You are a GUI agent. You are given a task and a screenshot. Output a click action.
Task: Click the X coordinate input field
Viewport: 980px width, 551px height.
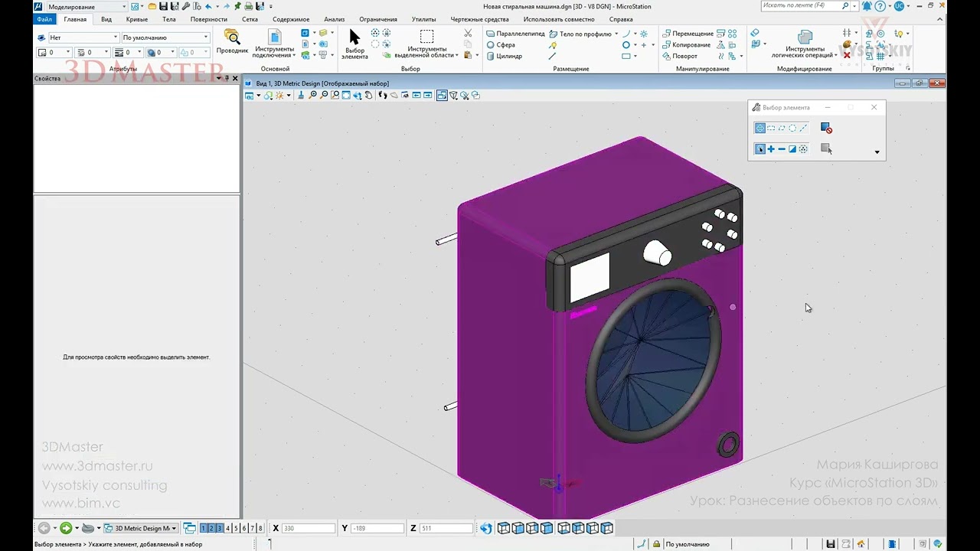[x=308, y=528]
